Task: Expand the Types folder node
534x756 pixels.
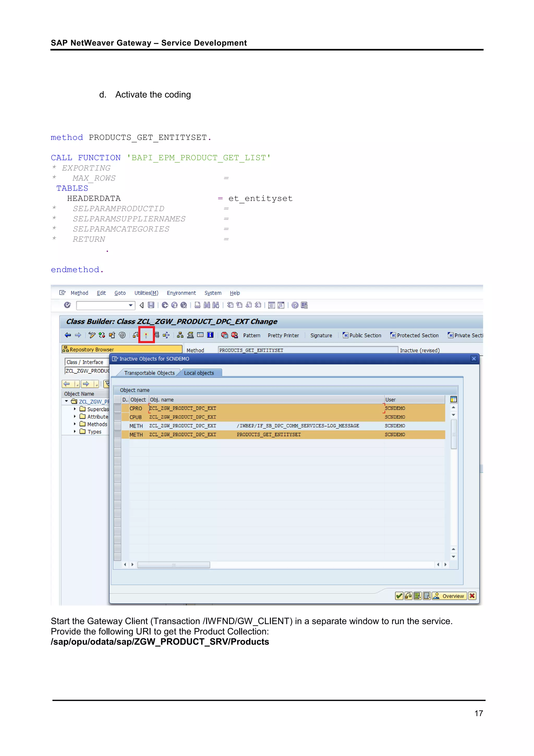Action: [75, 432]
